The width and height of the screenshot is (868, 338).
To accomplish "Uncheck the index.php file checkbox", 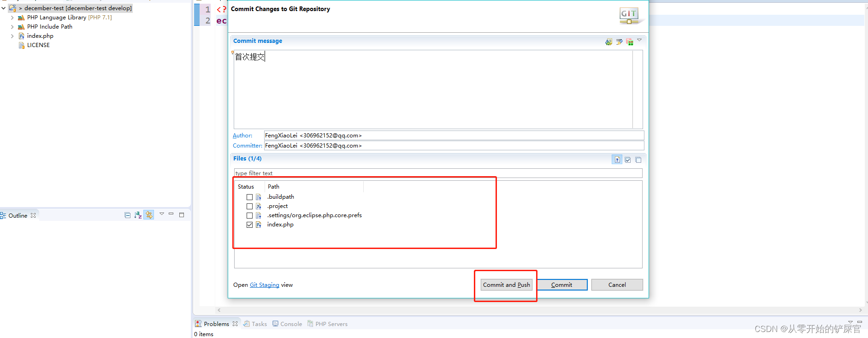I will tap(249, 225).
